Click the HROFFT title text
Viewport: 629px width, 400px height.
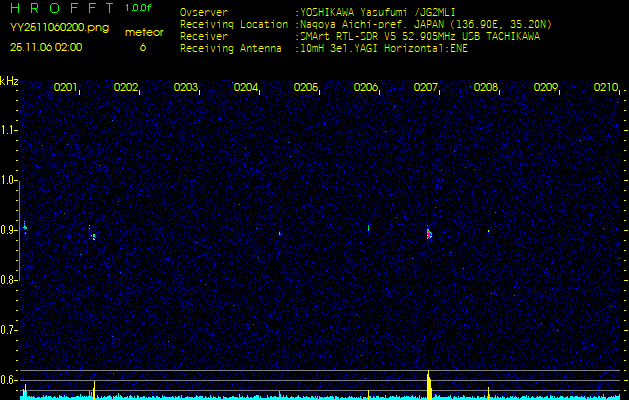point(64,8)
